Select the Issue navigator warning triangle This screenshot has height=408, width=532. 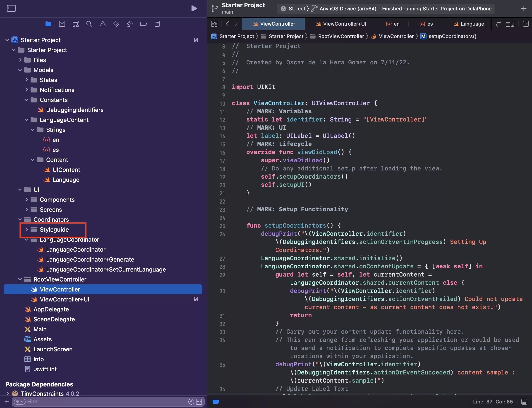coord(103,24)
